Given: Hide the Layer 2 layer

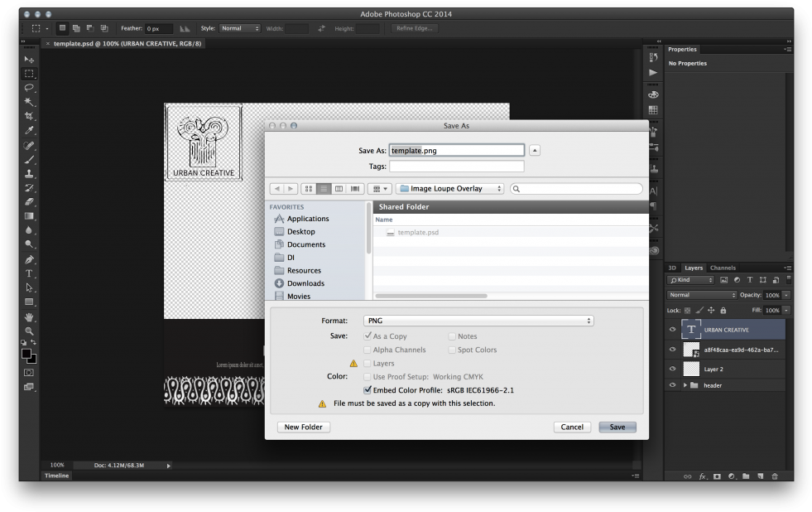Looking at the screenshot, I should 673,368.
